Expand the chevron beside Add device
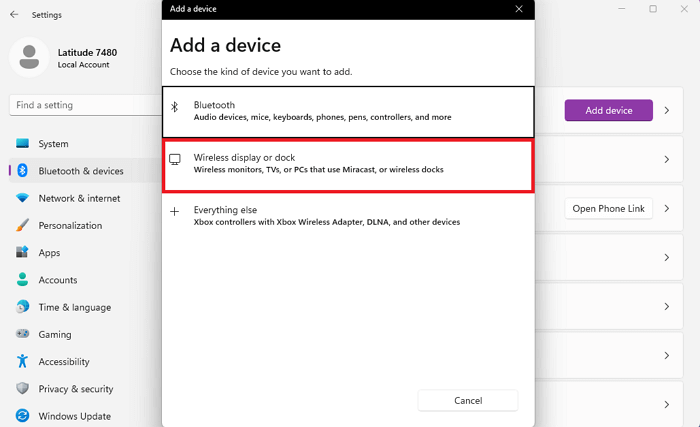Image resolution: width=700 pixels, height=427 pixels. point(667,110)
